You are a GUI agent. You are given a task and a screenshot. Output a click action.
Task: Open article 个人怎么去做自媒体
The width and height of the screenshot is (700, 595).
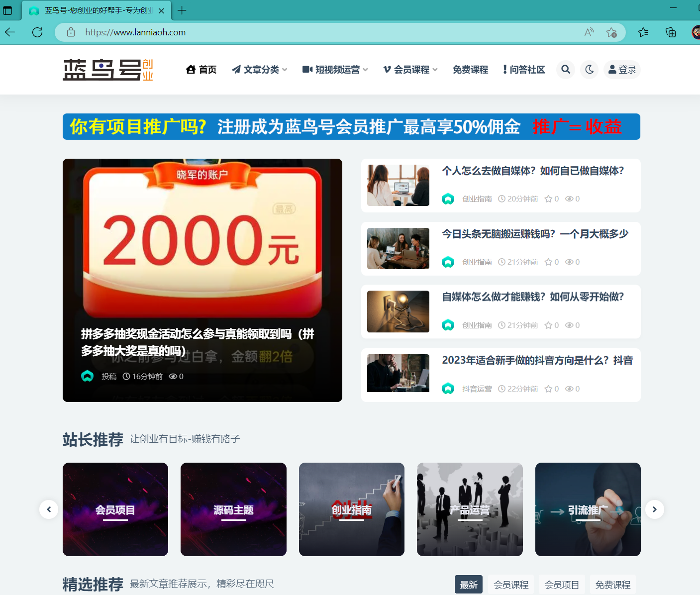click(x=533, y=171)
